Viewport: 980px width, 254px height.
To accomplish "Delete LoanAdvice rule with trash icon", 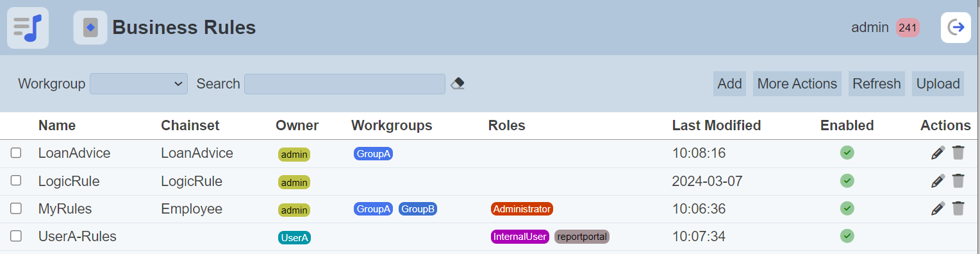I will click(x=958, y=153).
